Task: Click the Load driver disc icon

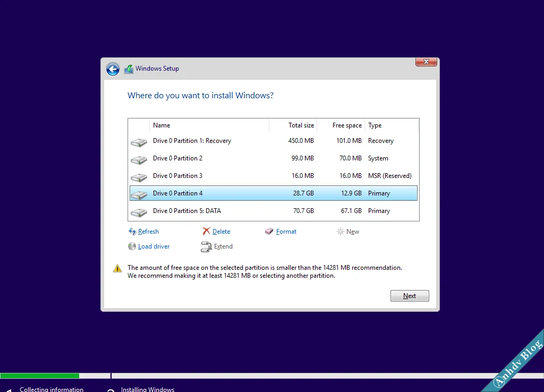Action: coord(131,246)
